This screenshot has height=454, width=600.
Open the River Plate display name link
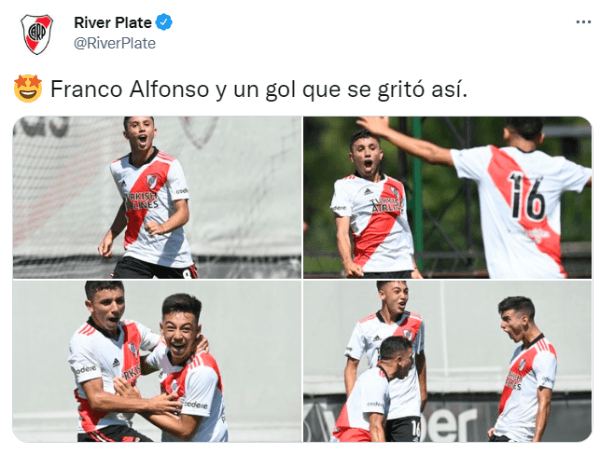click(x=113, y=23)
